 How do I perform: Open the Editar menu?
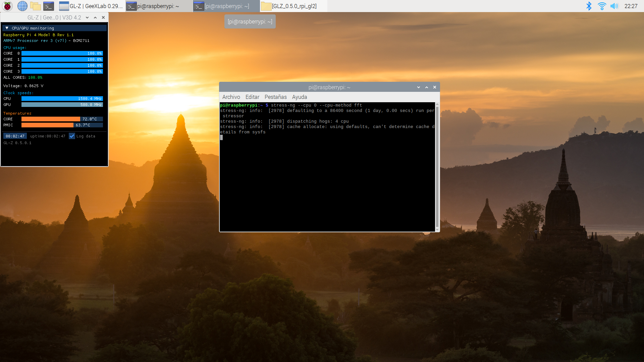(252, 97)
